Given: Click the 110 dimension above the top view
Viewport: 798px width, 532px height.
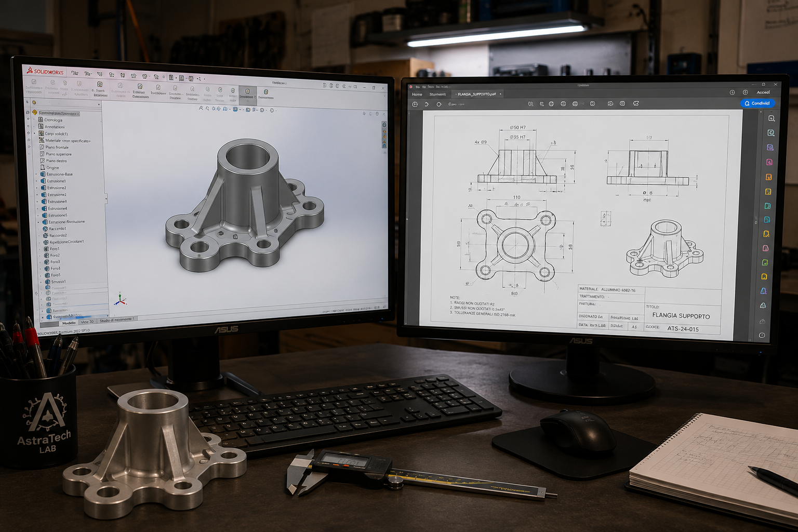Looking at the screenshot, I should (x=516, y=197).
